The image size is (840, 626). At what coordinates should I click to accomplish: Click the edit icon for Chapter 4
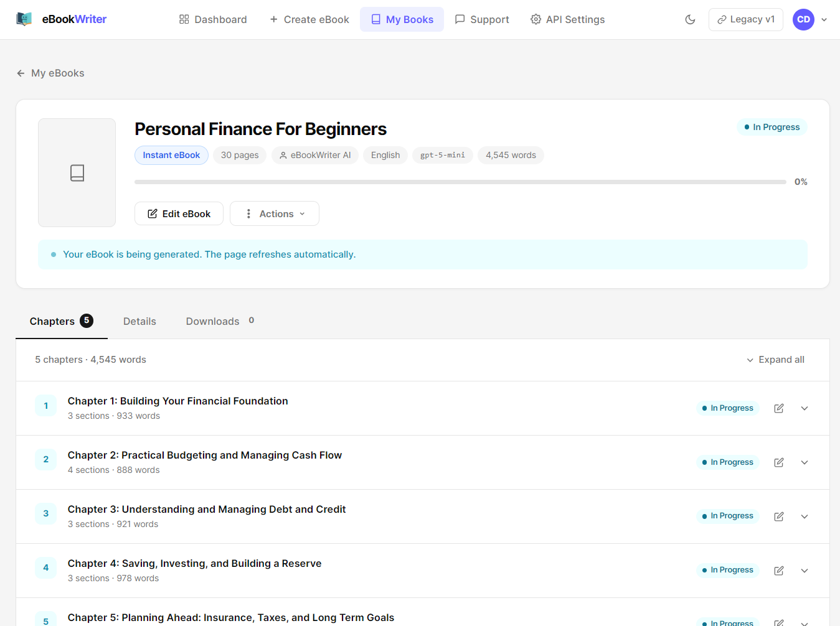pyautogui.click(x=779, y=571)
